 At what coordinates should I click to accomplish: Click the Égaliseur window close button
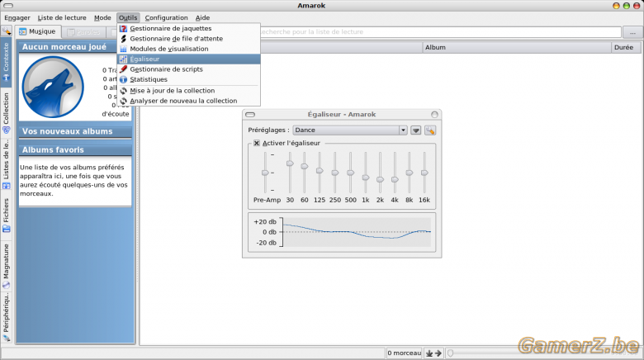coord(434,115)
